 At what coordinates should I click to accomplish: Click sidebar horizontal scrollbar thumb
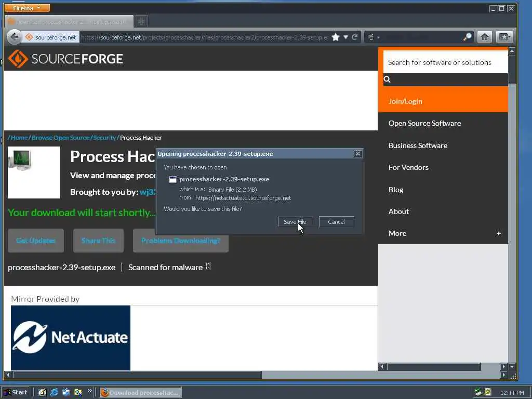click(x=434, y=366)
